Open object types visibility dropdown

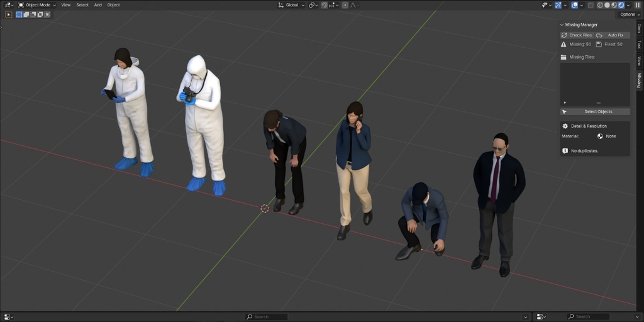click(x=547, y=5)
